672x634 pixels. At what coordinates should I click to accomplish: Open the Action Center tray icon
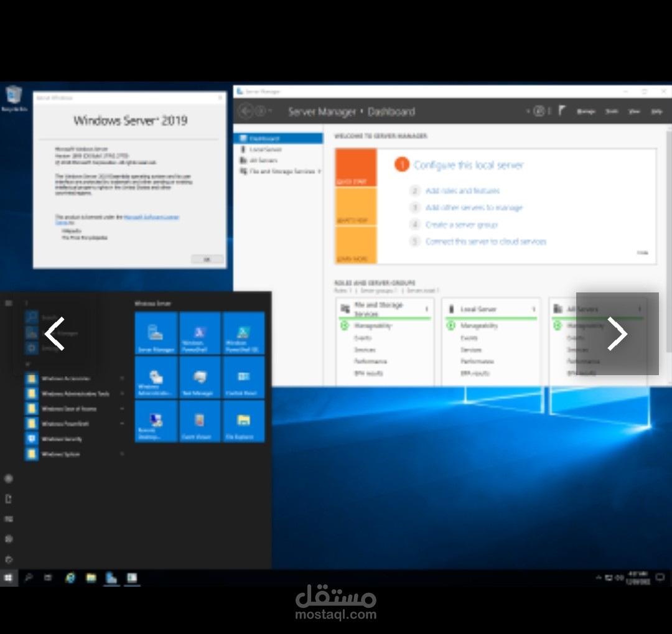point(660,578)
